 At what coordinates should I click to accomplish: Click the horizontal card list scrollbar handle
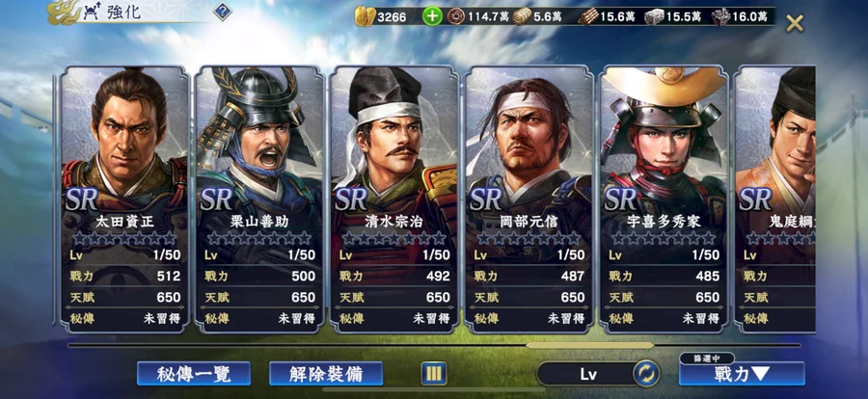[x=590, y=345]
